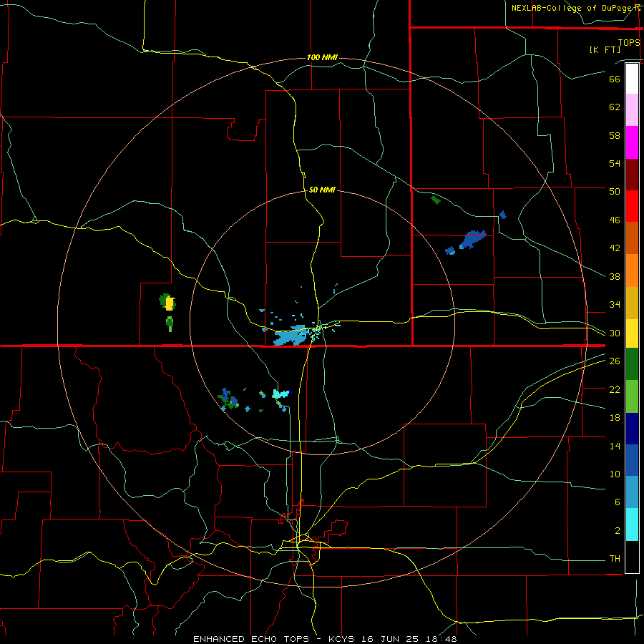The image size is (644, 644).
Task: Click the small green echo below the yellow cell
Action: click(x=170, y=323)
